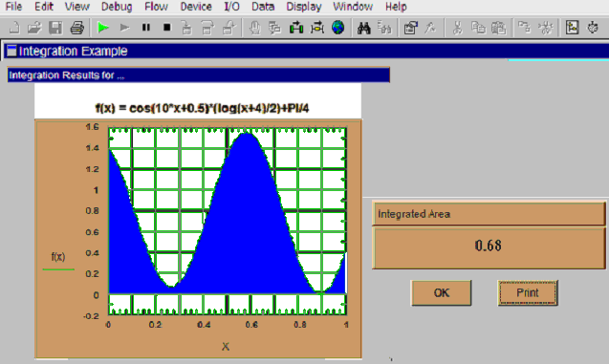Image resolution: width=609 pixels, height=364 pixels.
Task: Open the I/O menu
Action: 232,7
